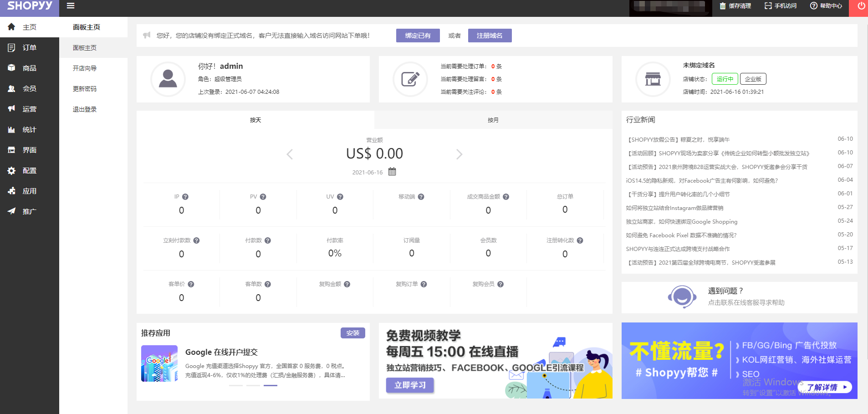Open news 独立站商家，如何快速绑定Google Shopping
This screenshot has width=868, height=414.
tap(682, 222)
